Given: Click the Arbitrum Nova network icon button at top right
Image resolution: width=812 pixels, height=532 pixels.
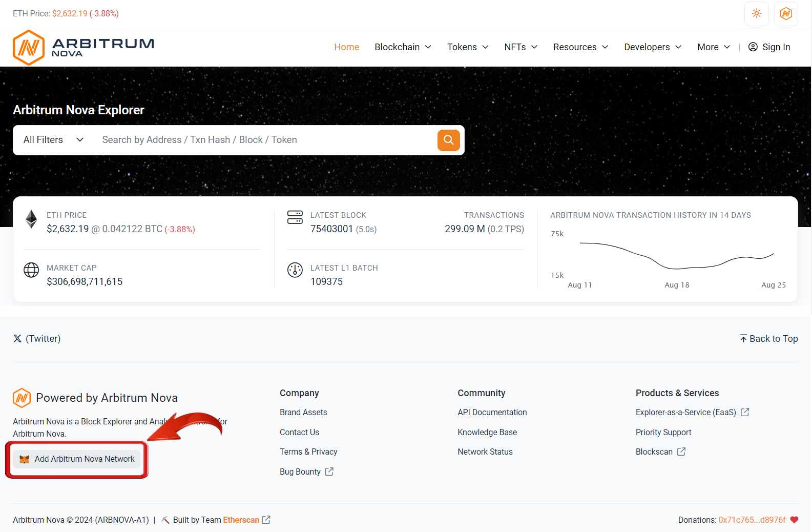Looking at the screenshot, I should click(x=786, y=14).
